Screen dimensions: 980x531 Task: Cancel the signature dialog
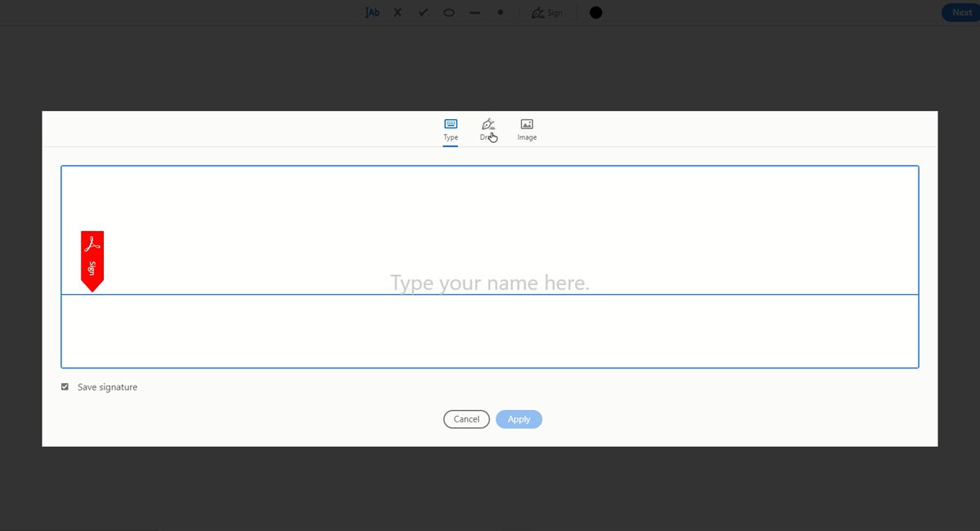point(466,419)
